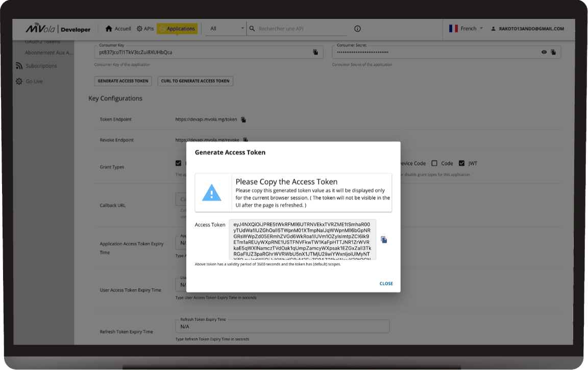Copy the generated access token
This screenshot has width=588, height=370.
384,240
